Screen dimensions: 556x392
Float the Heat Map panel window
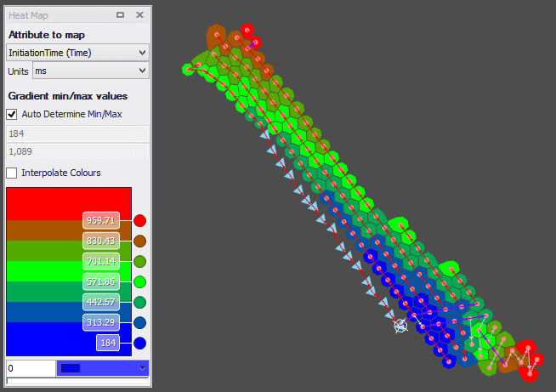120,15
